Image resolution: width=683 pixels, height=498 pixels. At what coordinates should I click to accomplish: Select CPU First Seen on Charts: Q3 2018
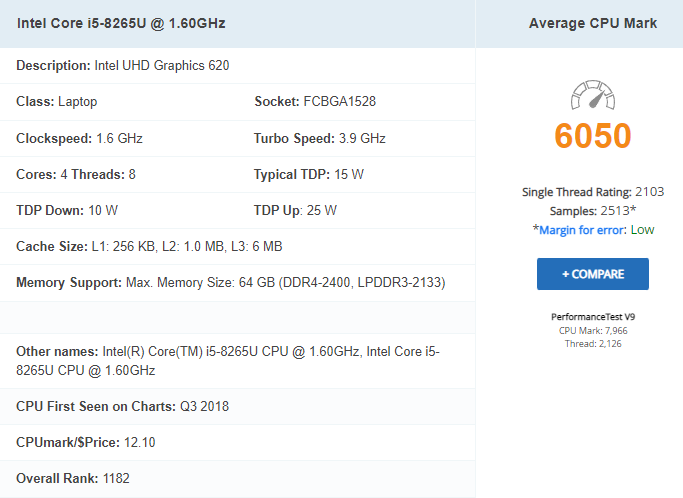tap(122, 407)
